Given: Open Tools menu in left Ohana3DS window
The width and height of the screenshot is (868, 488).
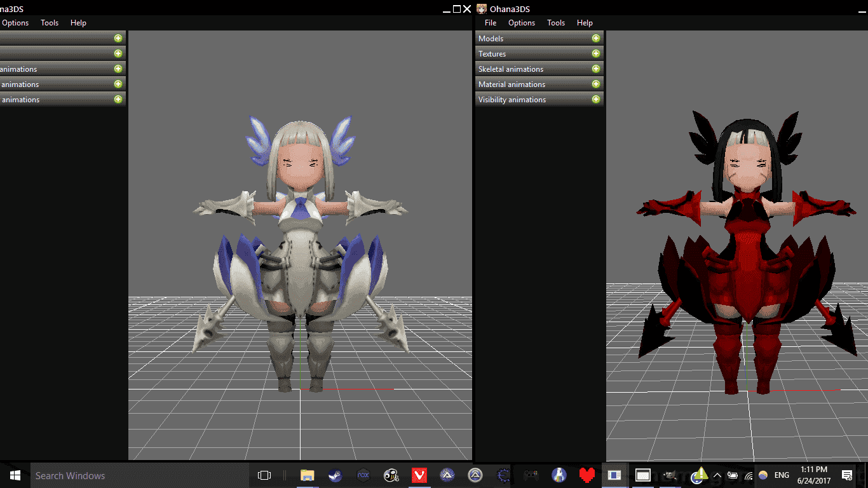Looking at the screenshot, I should click(50, 23).
